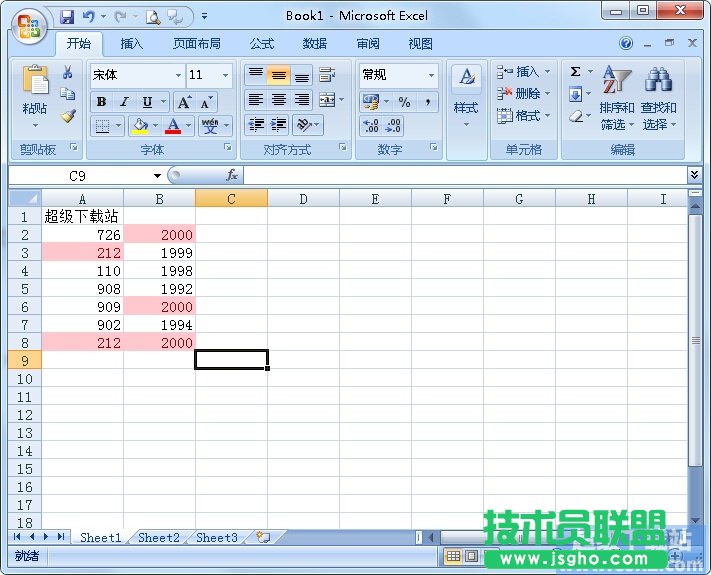Click the Name Box showing C9
The width and height of the screenshot is (711, 575).
(x=85, y=175)
